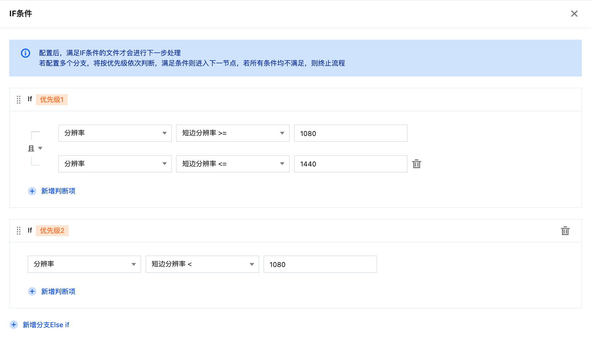Grab the drag handle for 优先级2 branch

tap(19, 231)
